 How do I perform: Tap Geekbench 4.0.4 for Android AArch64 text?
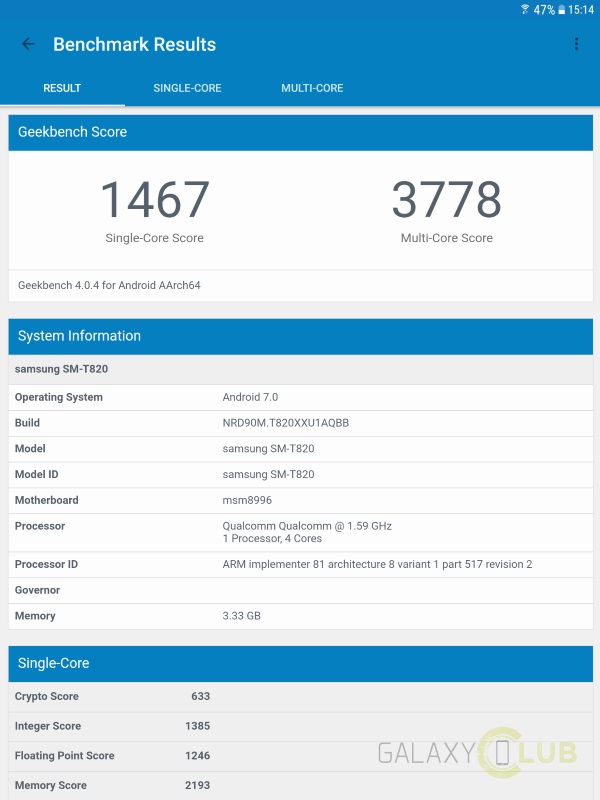click(109, 285)
